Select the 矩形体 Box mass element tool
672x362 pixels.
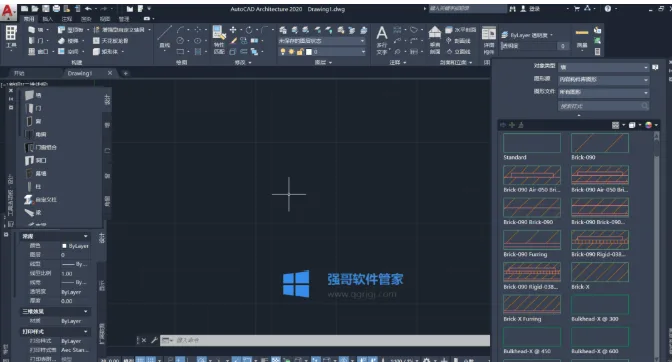pyautogui.click(x=106, y=51)
